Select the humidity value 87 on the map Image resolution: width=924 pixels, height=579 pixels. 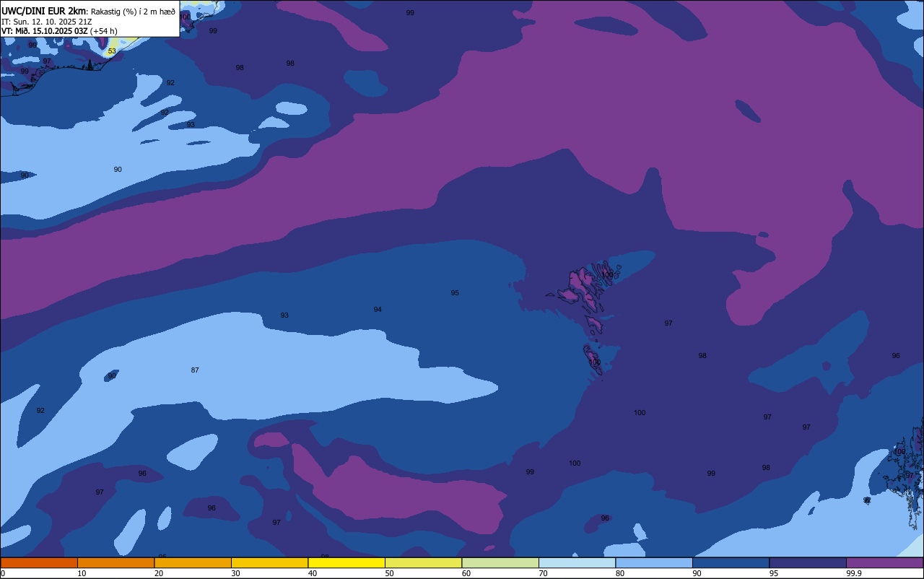[195, 370]
